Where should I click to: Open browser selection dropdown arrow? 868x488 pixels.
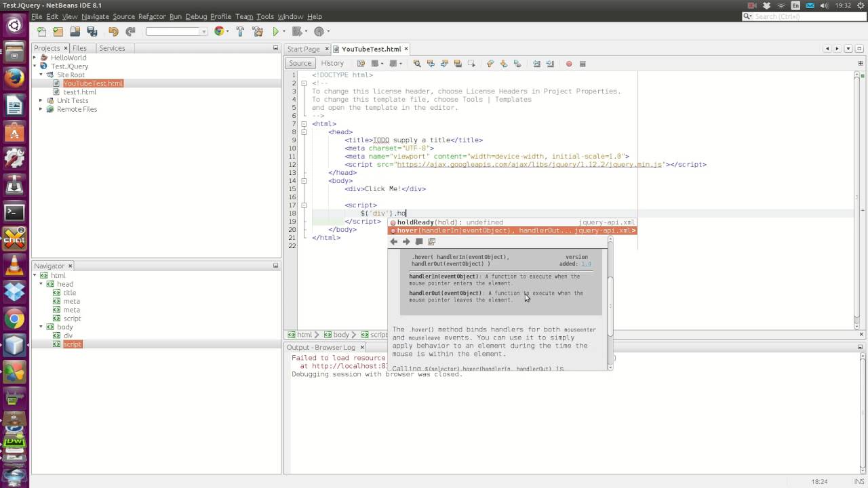click(226, 31)
